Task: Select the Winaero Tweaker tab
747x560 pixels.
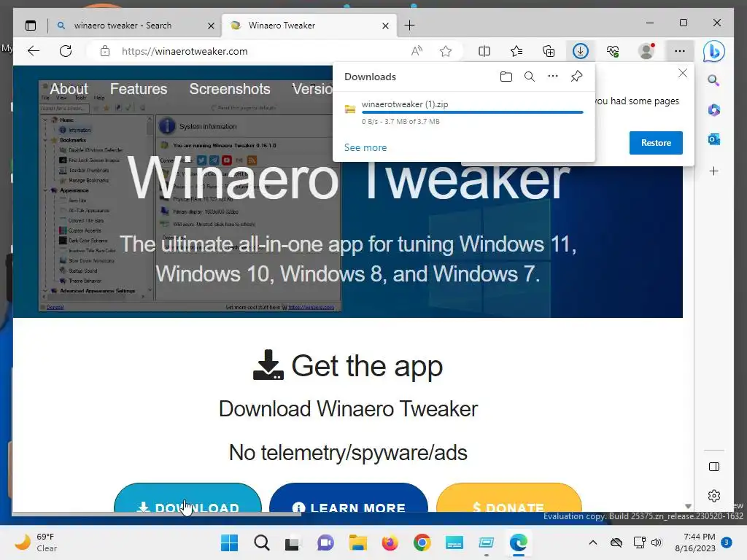Action: point(309,26)
